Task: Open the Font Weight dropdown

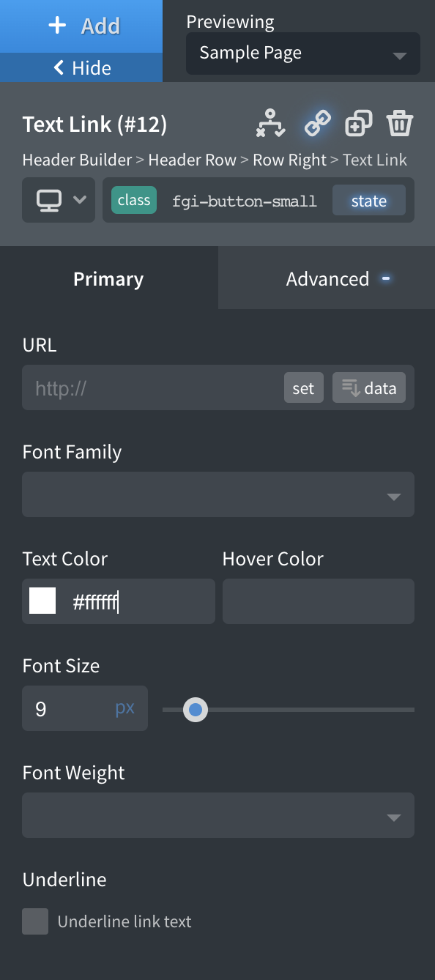Action: click(x=218, y=815)
